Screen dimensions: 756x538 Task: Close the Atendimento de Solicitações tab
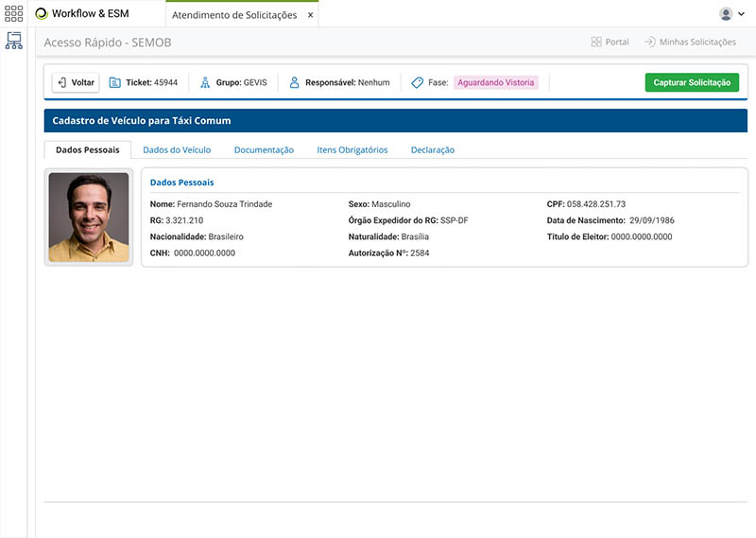click(310, 15)
